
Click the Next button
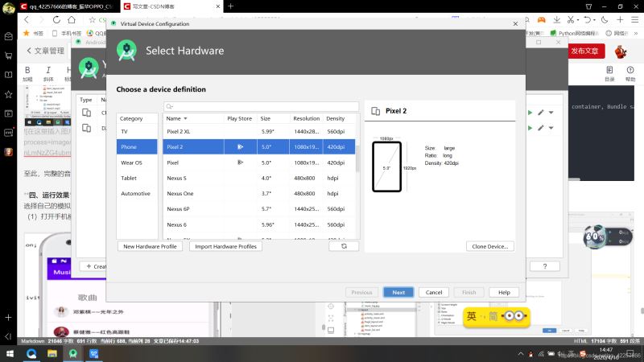(x=398, y=292)
